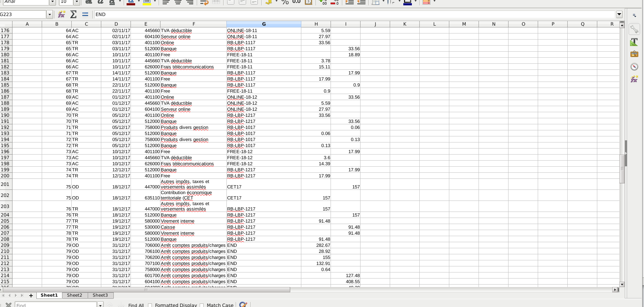Expand the formula bar input line
Image resolution: width=644 pixels, height=307 pixels.
pos(619,14)
